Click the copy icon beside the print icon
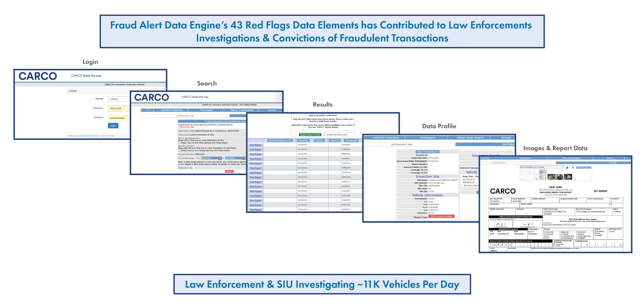 pyautogui.click(x=573, y=168)
